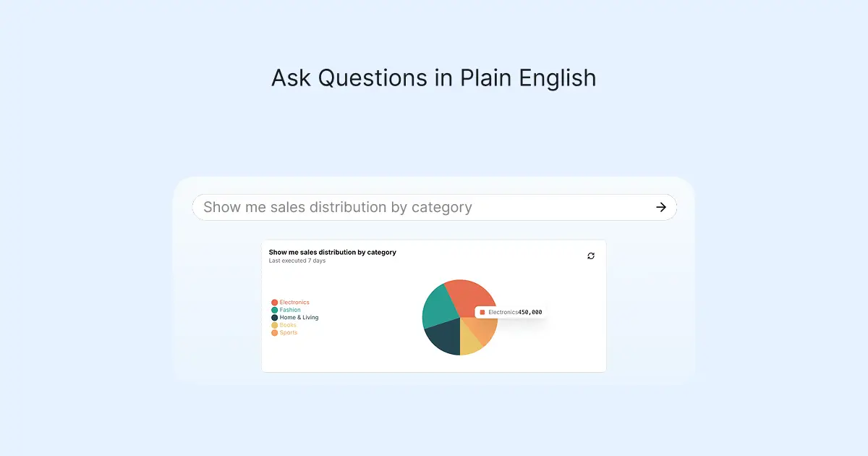Click the Sports legend label
This screenshot has height=456, width=868.
click(x=289, y=333)
